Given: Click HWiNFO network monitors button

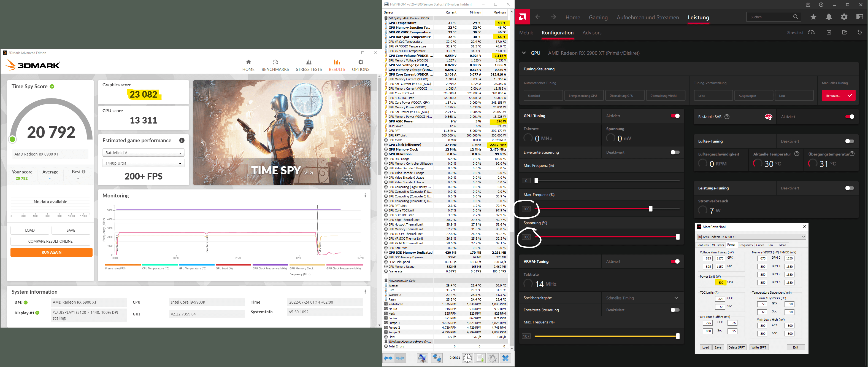Looking at the screenshot, I should tap(437, 358).
